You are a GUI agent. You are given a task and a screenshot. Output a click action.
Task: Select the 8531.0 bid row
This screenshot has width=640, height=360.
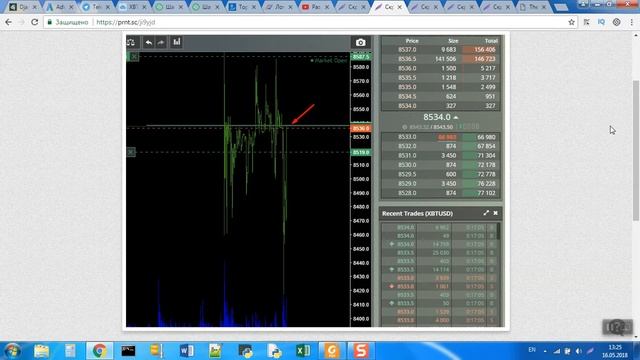click(440, 156)
